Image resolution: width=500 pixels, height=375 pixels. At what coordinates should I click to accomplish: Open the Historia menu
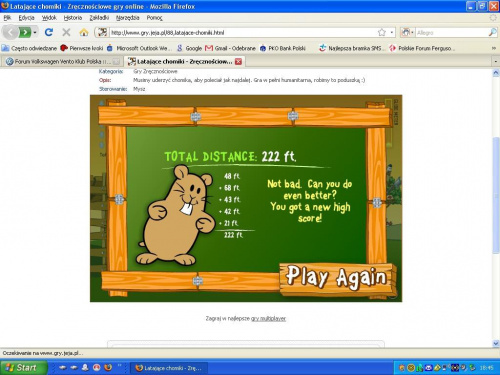73,18
